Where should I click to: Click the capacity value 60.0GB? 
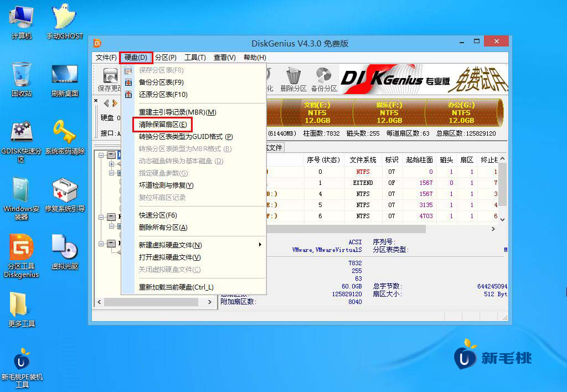pos(352,286)
